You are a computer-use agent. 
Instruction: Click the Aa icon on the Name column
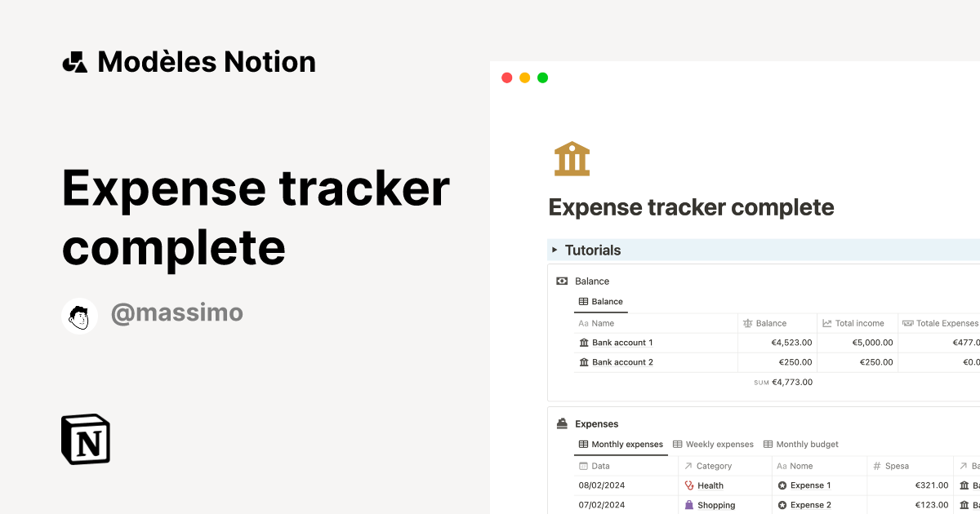click(x=582, y=323)
